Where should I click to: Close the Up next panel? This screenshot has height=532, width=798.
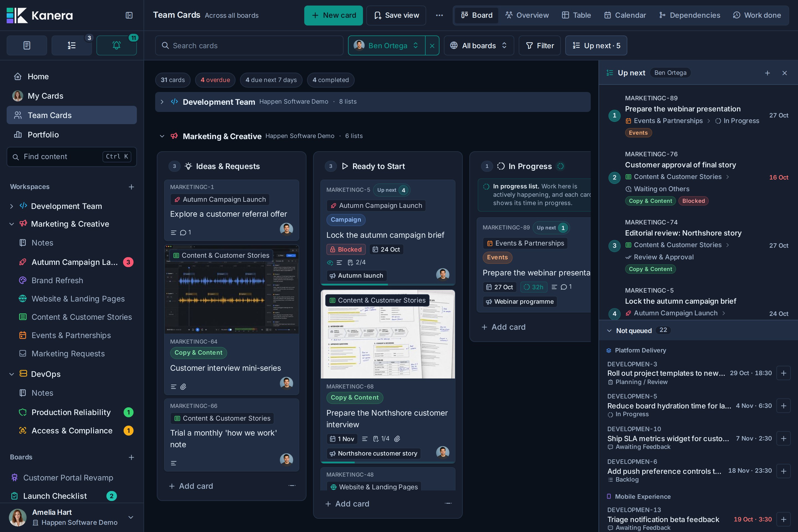click(784, 73)
